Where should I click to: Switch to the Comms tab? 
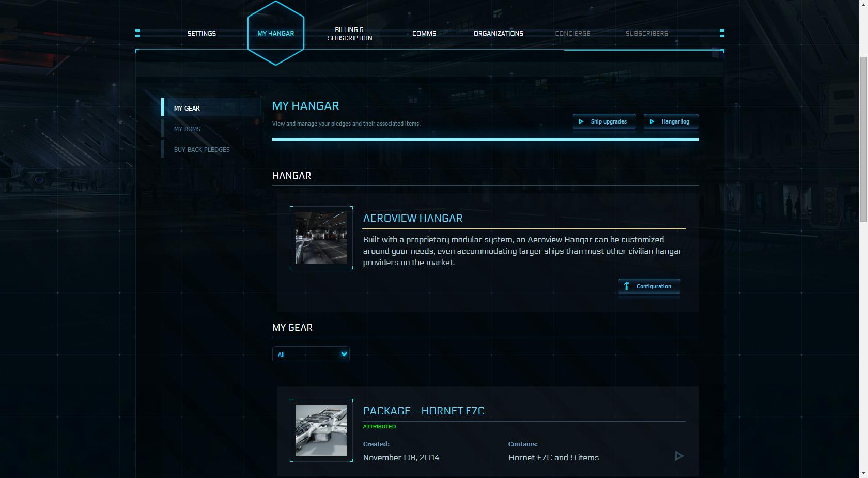(424, 34)
